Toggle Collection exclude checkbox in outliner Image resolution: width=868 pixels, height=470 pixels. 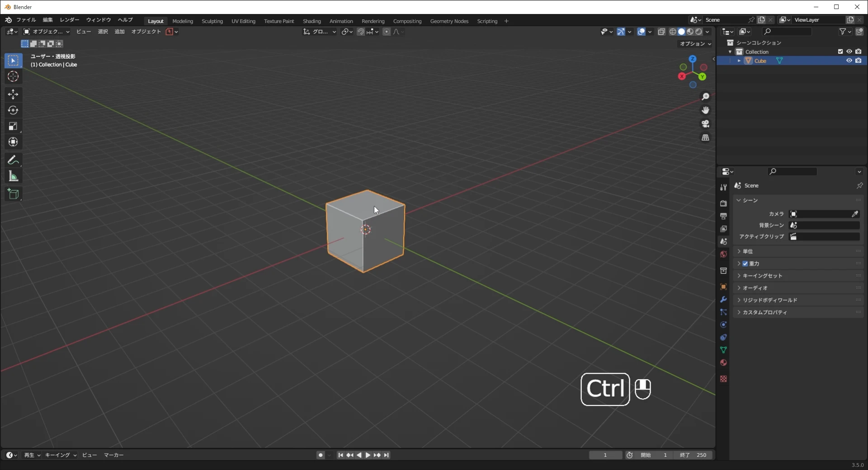pyautogui.click(x=840, y=52)
